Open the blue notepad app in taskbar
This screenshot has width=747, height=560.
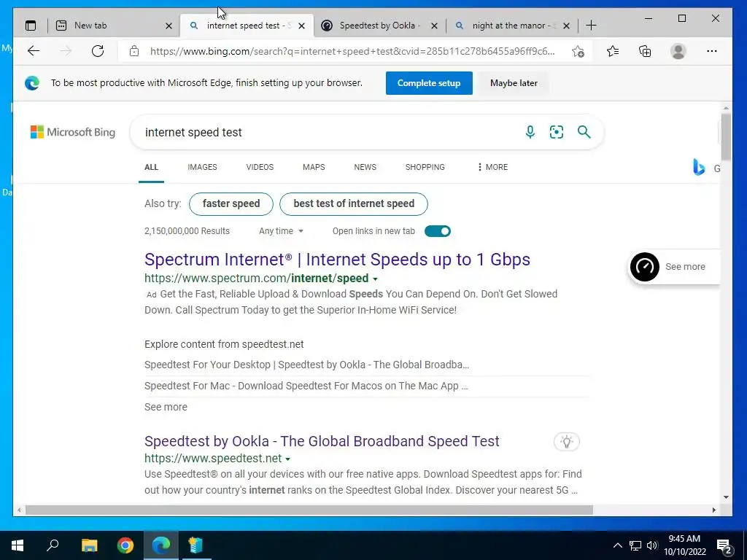coord(196,545)
